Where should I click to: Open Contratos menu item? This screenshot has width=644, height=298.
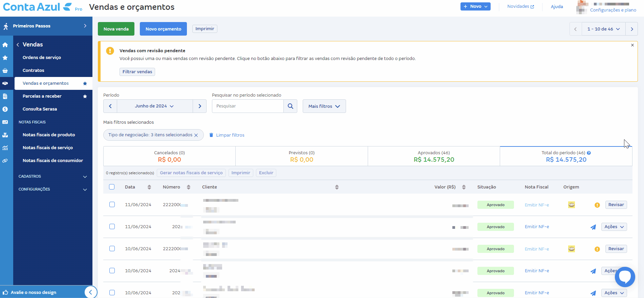[x=34, y=71]
